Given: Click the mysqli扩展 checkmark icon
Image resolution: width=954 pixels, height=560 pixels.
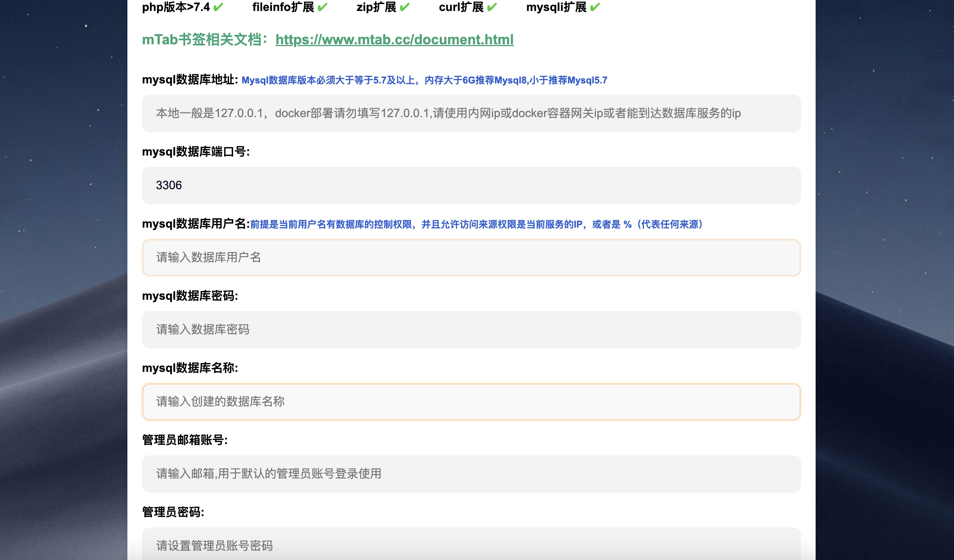Looking at the screenshot, I should (x=595, y=7).
